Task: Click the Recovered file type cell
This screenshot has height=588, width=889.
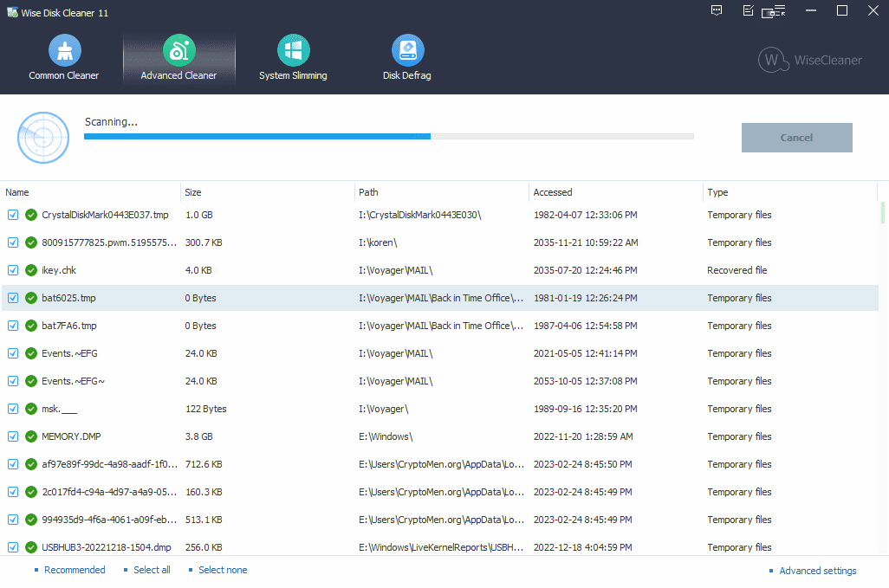Action: (737, 271)
